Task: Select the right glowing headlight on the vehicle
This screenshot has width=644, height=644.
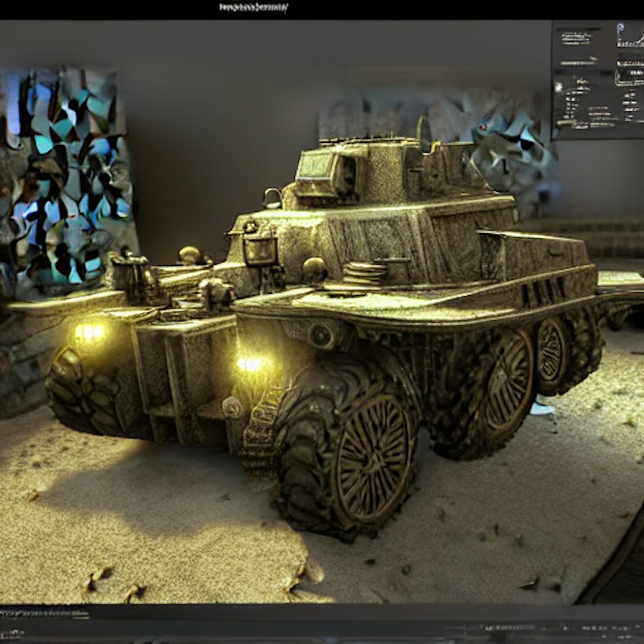Action: 250,365
